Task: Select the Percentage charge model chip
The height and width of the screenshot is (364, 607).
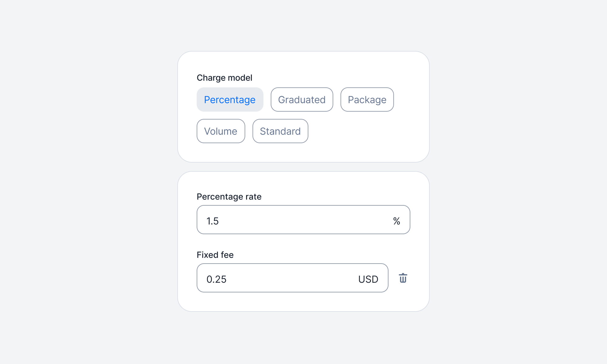Action: (x=230, y=99)
